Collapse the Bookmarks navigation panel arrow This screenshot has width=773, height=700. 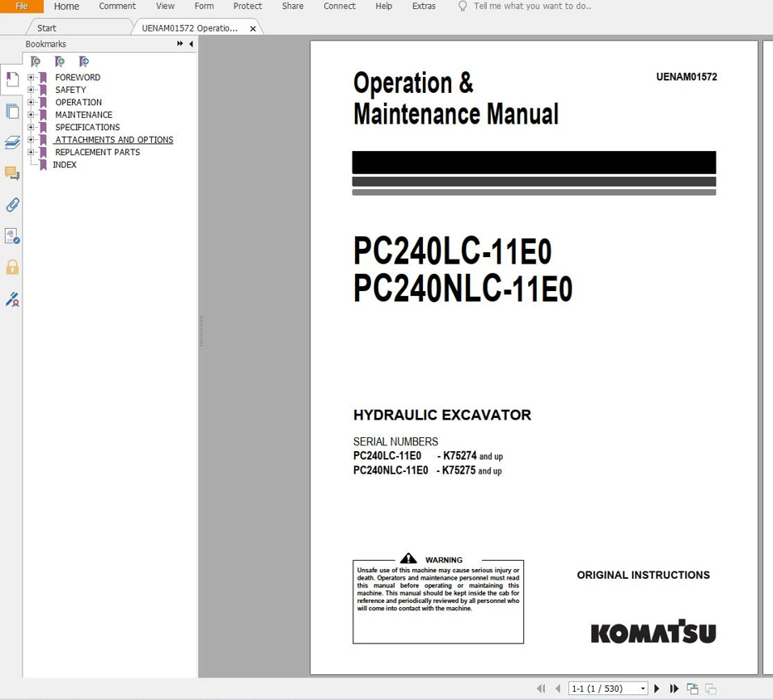pyautogui.click(x=191, y=44)
